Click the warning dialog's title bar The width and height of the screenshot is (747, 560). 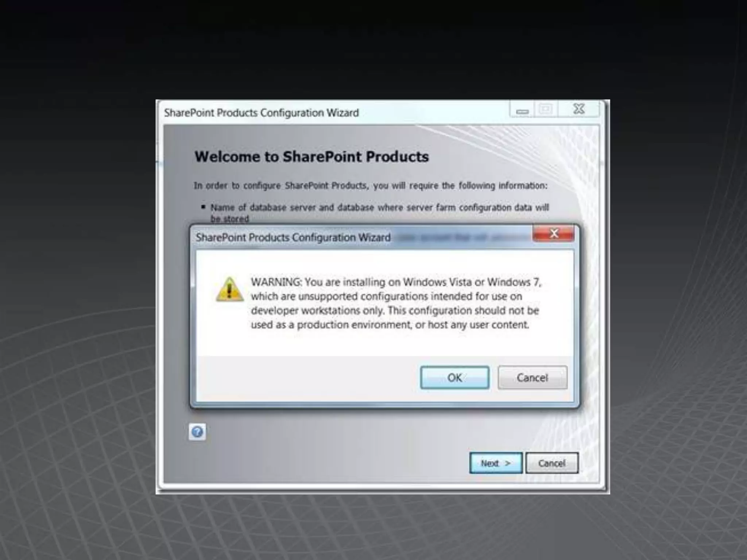coord(293,238)
